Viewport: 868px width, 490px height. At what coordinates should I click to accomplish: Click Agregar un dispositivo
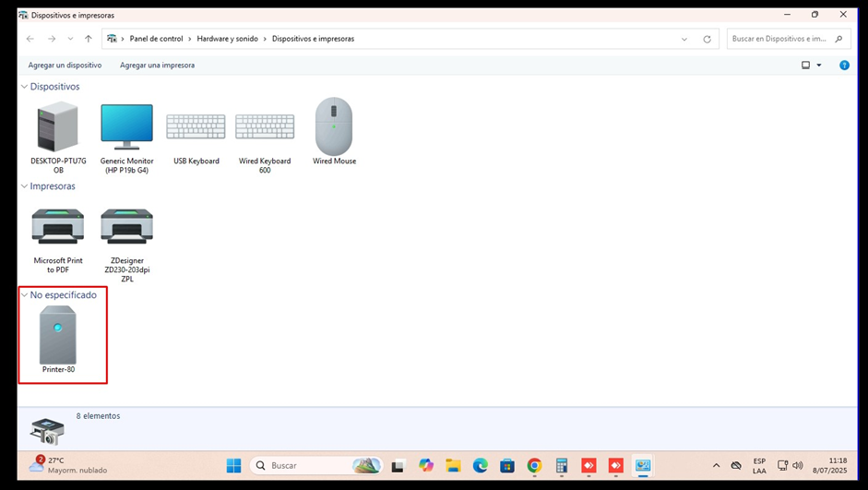point(65,66)
